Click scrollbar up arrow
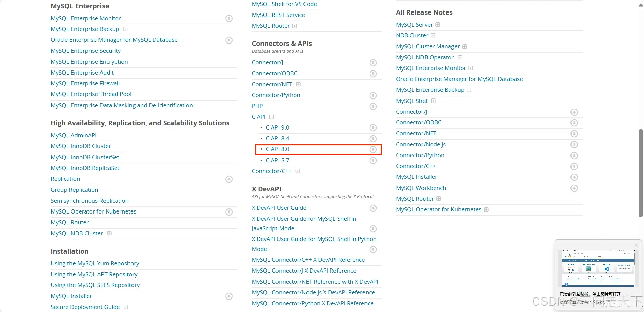644x312 pixels. 641,5
